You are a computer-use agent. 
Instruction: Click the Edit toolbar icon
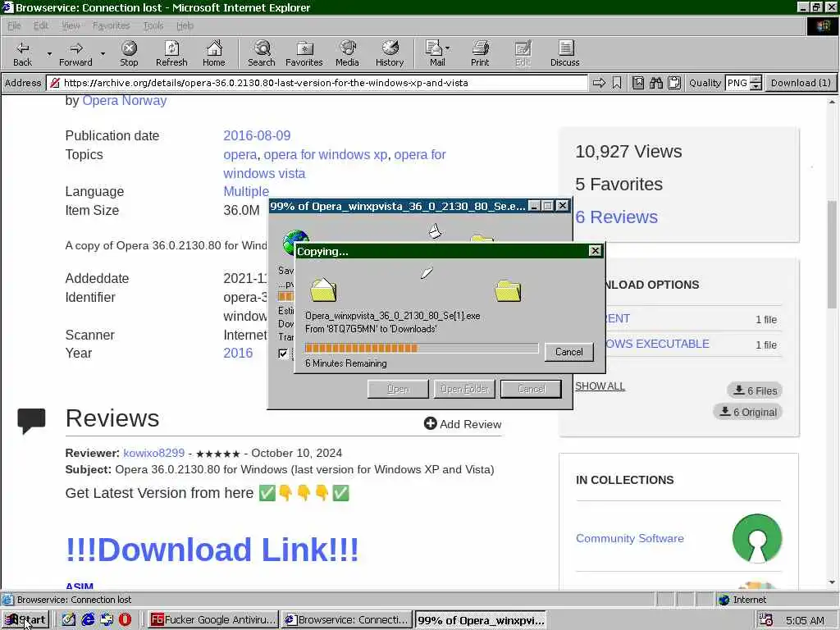[523, 53]
